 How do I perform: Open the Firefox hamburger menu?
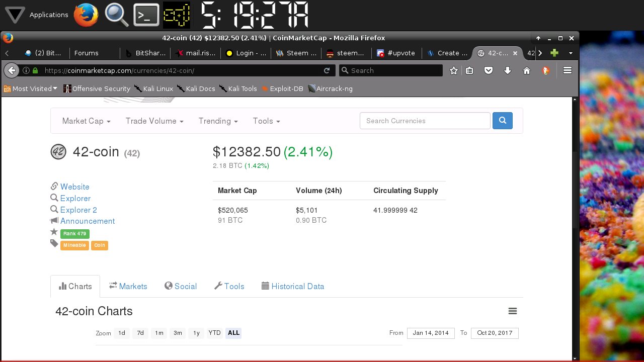point(568,70)
